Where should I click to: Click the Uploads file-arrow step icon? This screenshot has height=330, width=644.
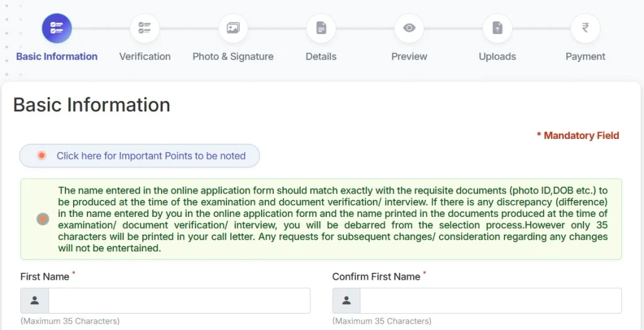click(x=497, y=28)
